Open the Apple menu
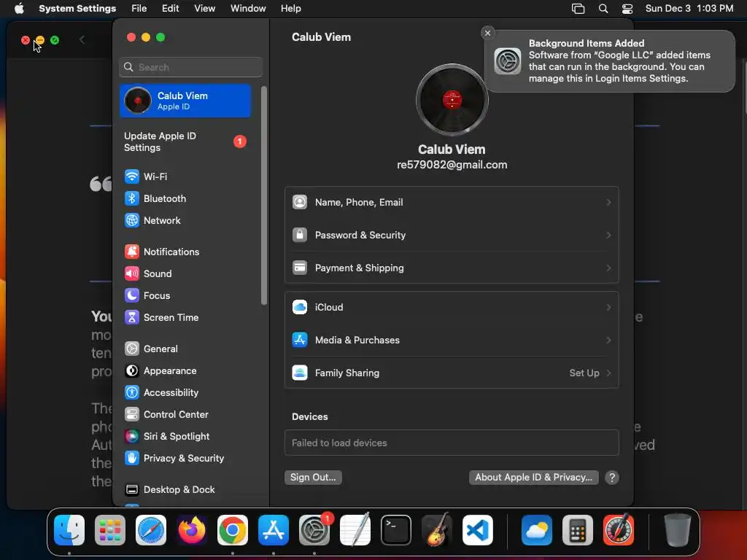This screenshot has height=560, width=747. [x=19, y=9]
